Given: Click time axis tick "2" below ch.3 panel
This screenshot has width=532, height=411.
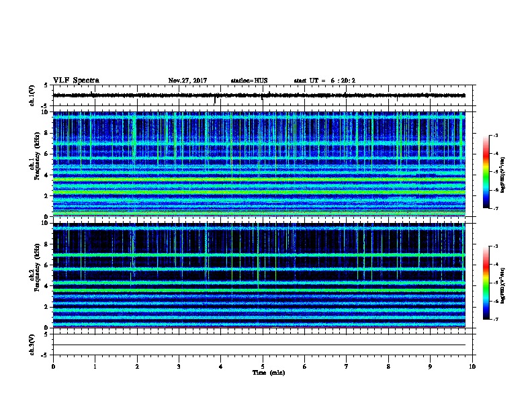Looking at the screenshot, I should coord(137,367).
